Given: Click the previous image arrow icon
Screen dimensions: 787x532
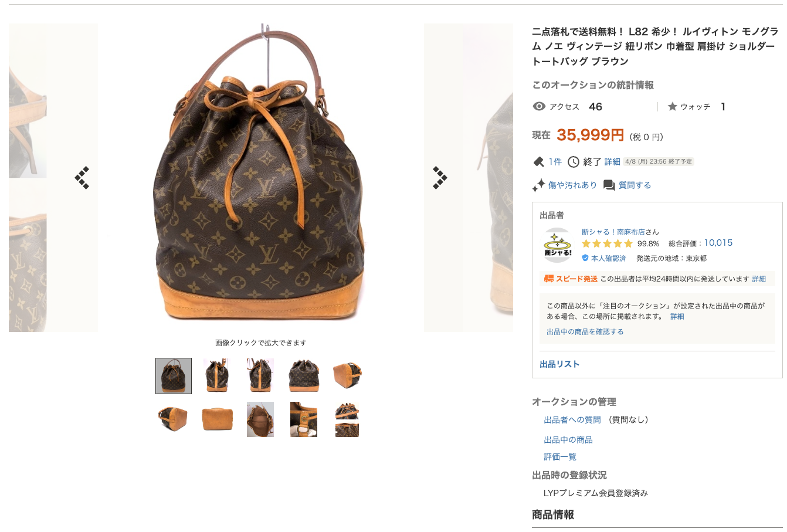Looking at the screenshot, I should click(x=82, y=178).
